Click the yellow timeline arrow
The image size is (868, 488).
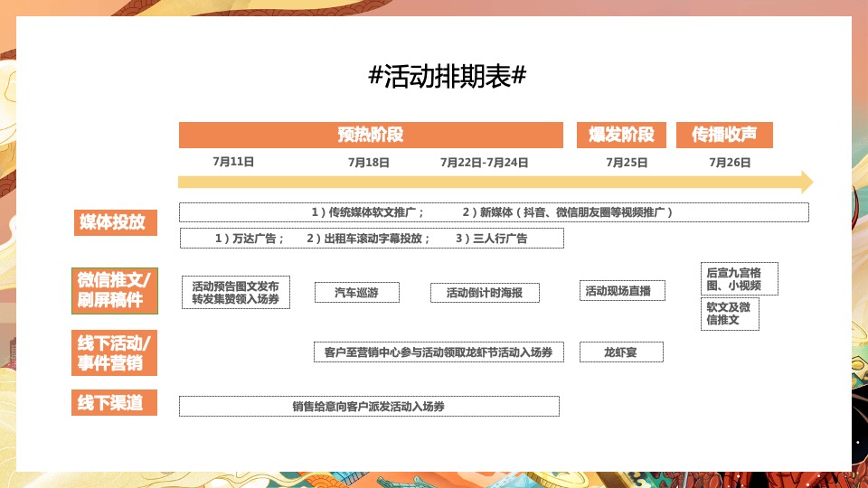pos(495,182)
